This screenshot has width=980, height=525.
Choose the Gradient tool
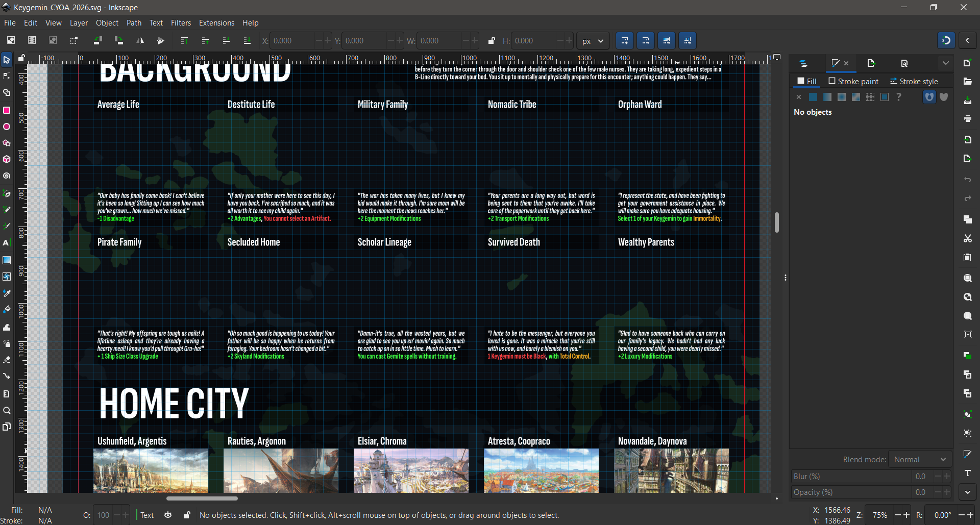[x=7, y=260]
